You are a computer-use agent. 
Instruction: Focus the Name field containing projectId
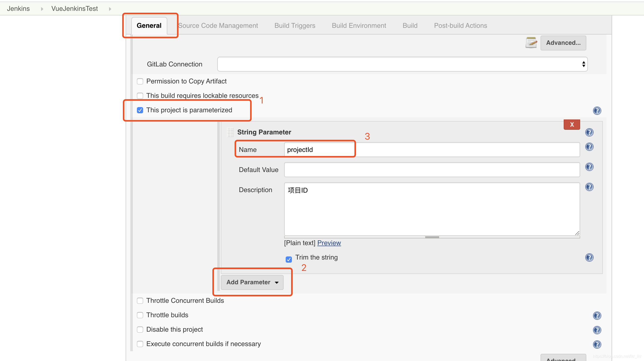click(x=432, y=150)
